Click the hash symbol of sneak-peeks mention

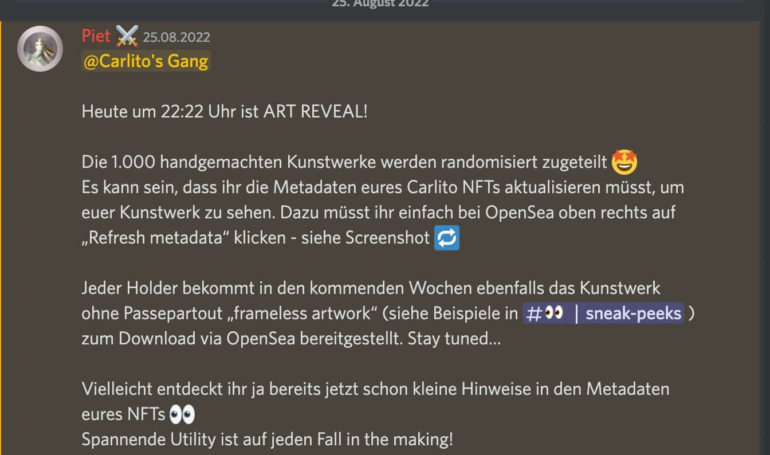[533, 314]
